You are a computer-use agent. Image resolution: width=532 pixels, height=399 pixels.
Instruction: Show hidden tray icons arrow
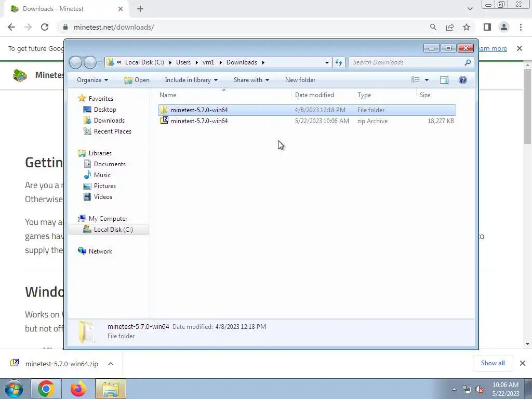[x=454, y=390]
